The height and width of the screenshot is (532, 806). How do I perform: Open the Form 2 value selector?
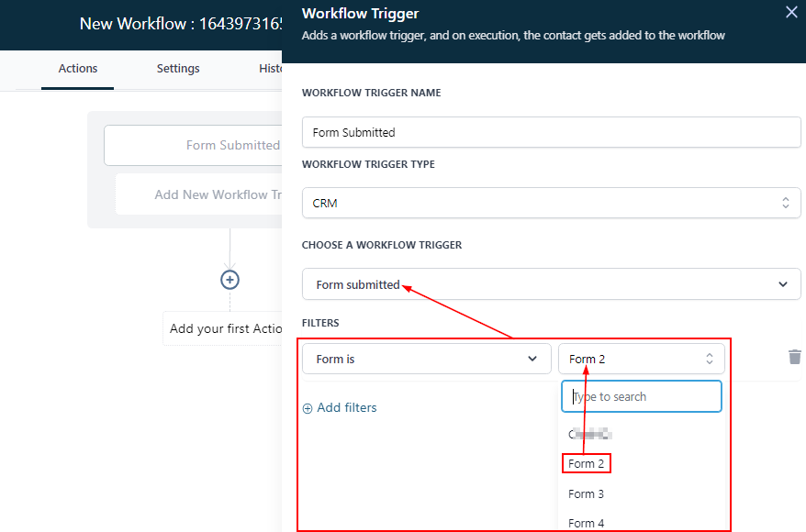click(641, 359)
